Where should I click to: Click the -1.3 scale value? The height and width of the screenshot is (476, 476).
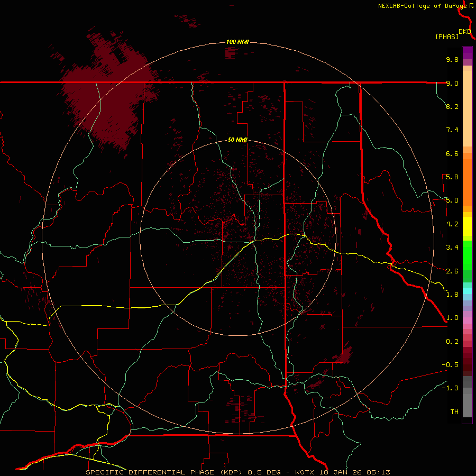point(450,388)
